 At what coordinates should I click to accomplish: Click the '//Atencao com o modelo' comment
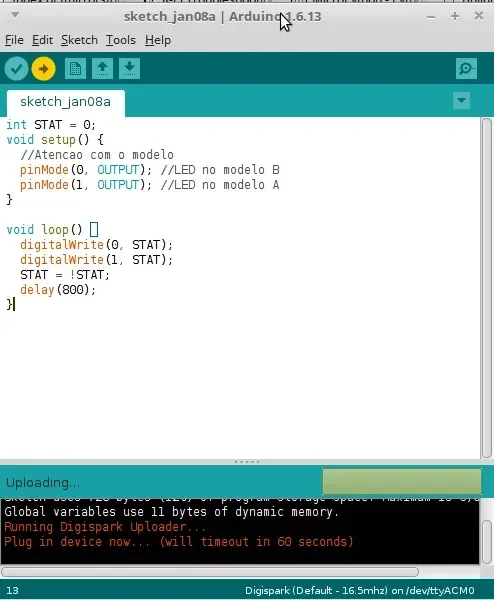click(97, 155)
